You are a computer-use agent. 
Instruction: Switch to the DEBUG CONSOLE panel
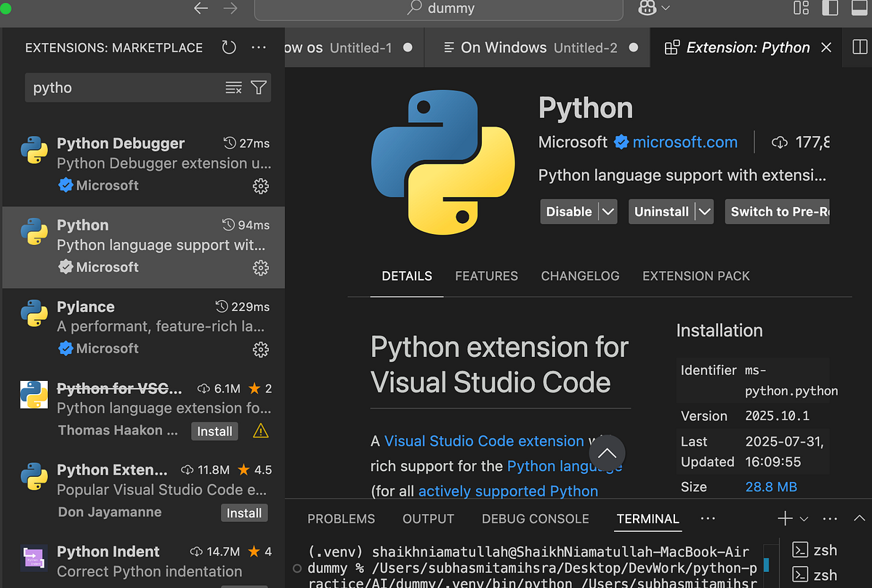(x=535, y=518)
